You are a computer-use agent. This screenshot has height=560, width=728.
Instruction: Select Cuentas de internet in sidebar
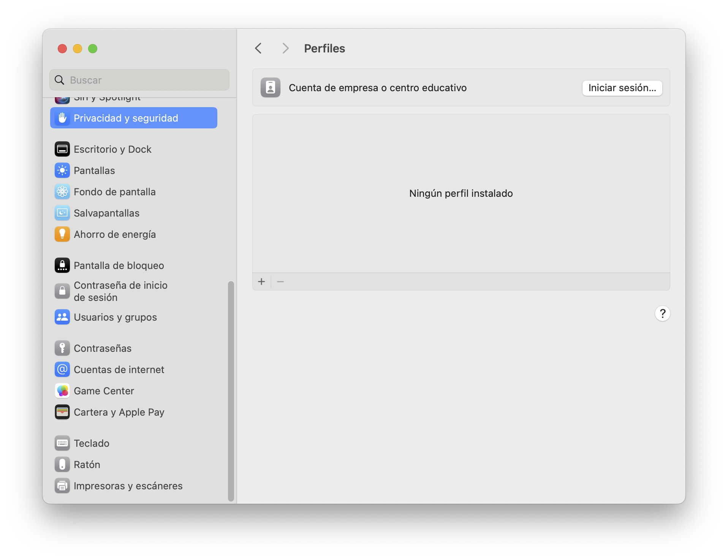[119, 370]
